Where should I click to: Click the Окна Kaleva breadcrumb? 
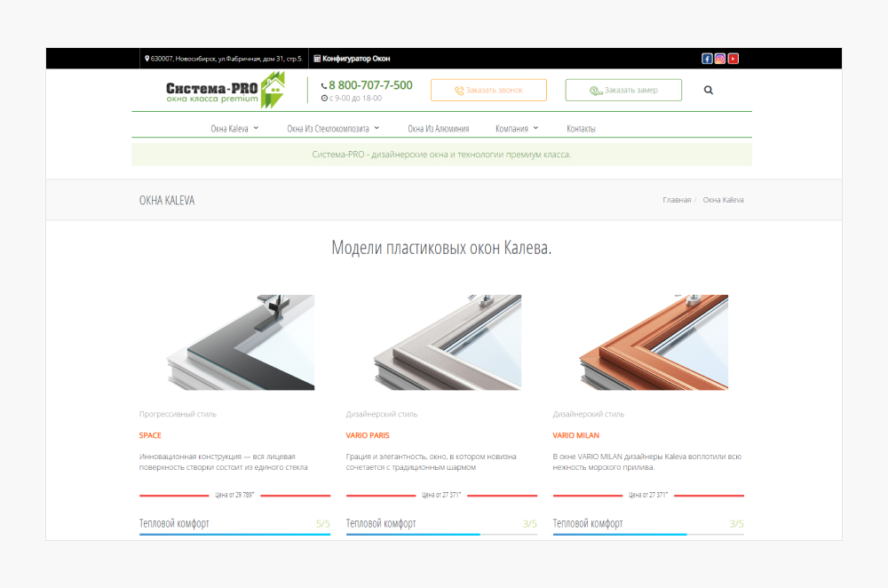point(723,200)
